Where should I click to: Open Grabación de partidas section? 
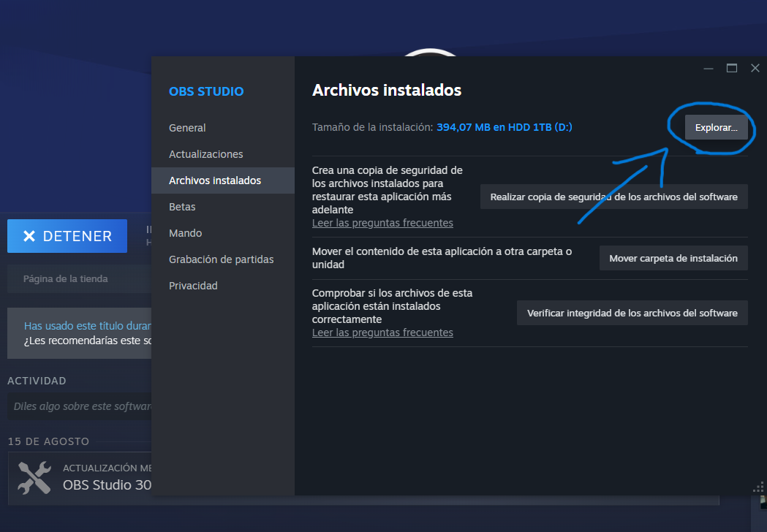221,259
